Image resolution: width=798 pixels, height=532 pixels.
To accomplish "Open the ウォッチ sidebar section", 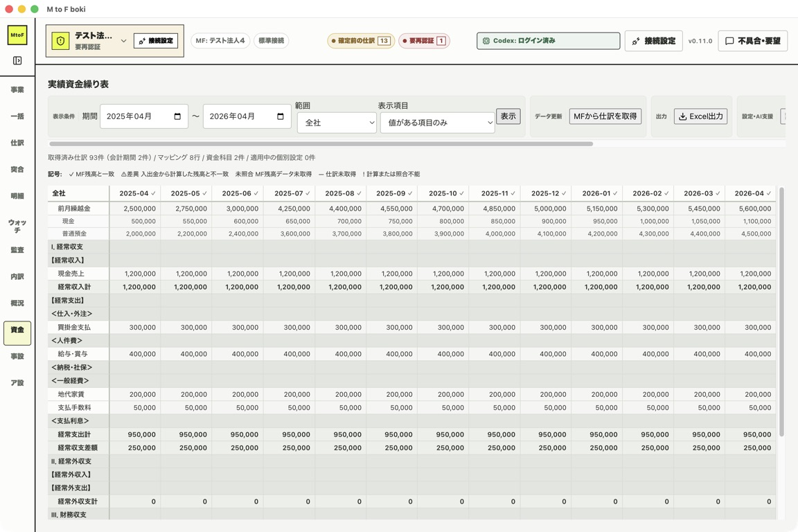I will coord(17,226).
